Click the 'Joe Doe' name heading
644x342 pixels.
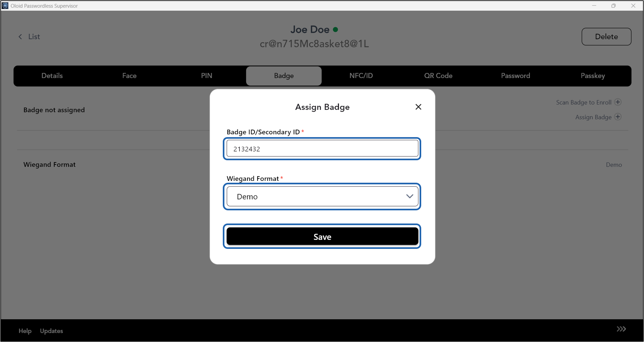310,30
